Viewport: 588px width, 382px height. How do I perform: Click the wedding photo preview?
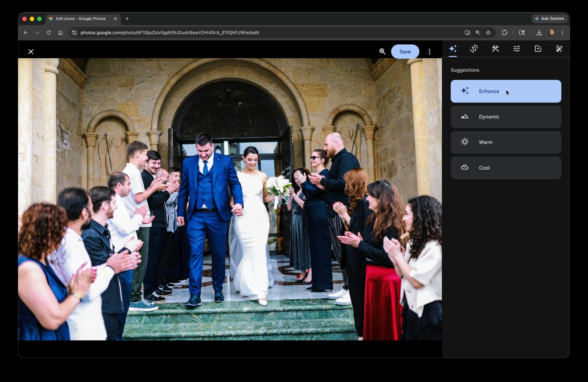[x=230, y=199]
